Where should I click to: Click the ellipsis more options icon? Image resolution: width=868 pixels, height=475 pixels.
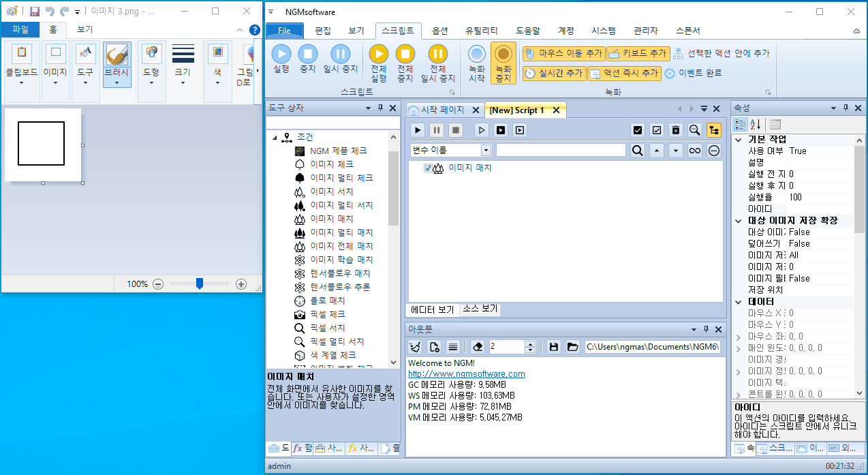pos(714,151)
